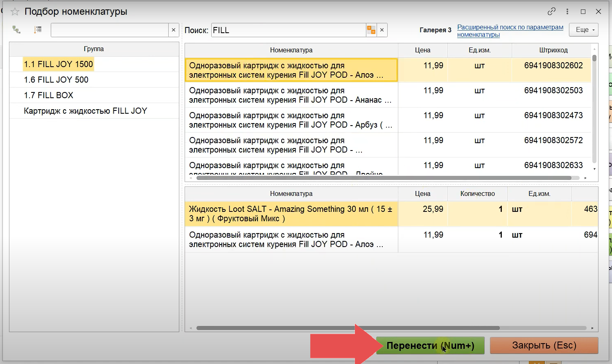
Task: Open the Картридж с жидкостью FILL JOY group
Action: pyautogui.click(x=86, y=111)
